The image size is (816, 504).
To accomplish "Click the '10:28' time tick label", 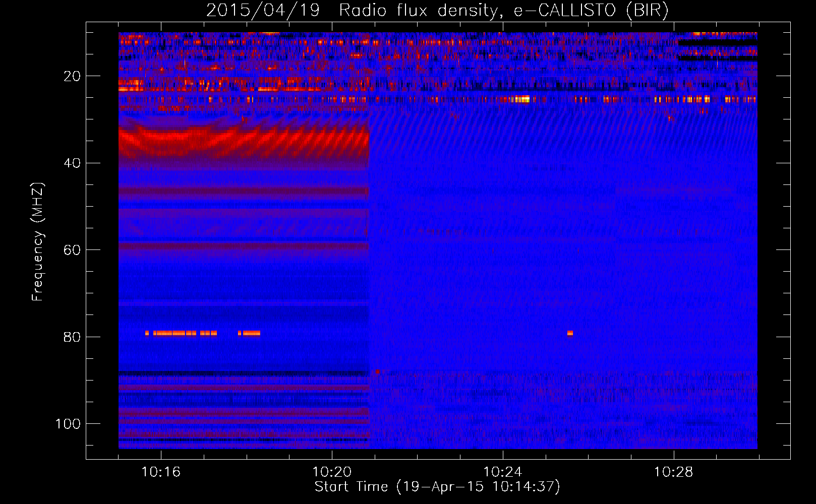I will (674, 472).
